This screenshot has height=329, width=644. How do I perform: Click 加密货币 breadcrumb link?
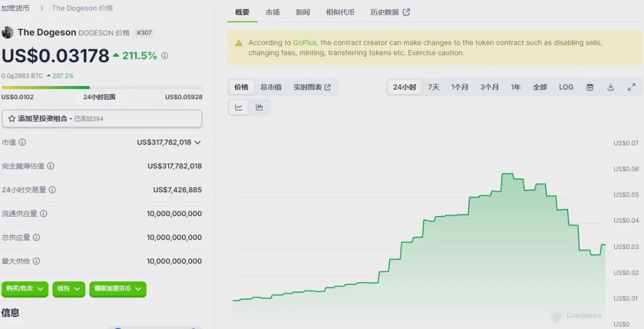[15, 8]
